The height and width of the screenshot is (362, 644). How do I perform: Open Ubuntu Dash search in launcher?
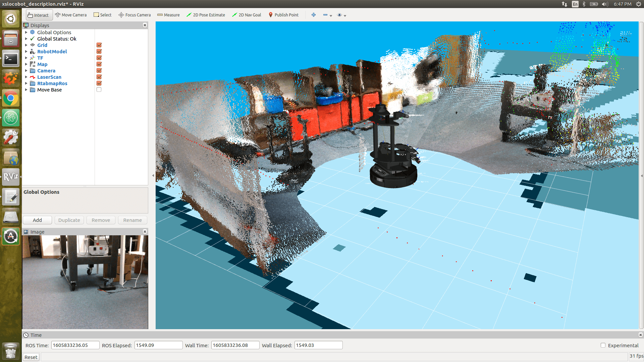tap(11, 19)
